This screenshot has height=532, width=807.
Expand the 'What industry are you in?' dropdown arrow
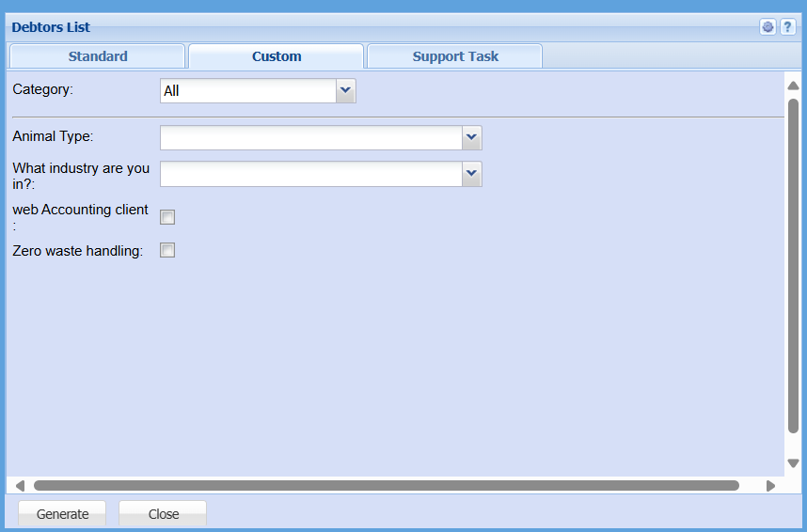tap(471, 173)
